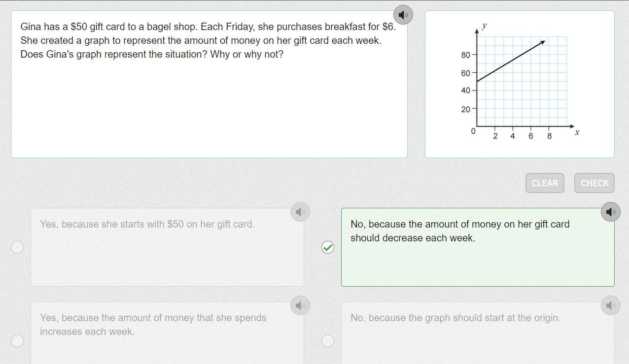This screenshot has width=629, height=364.
Task: Play audio for 'start at the origin' answer
Action: (x=610, y=305)
